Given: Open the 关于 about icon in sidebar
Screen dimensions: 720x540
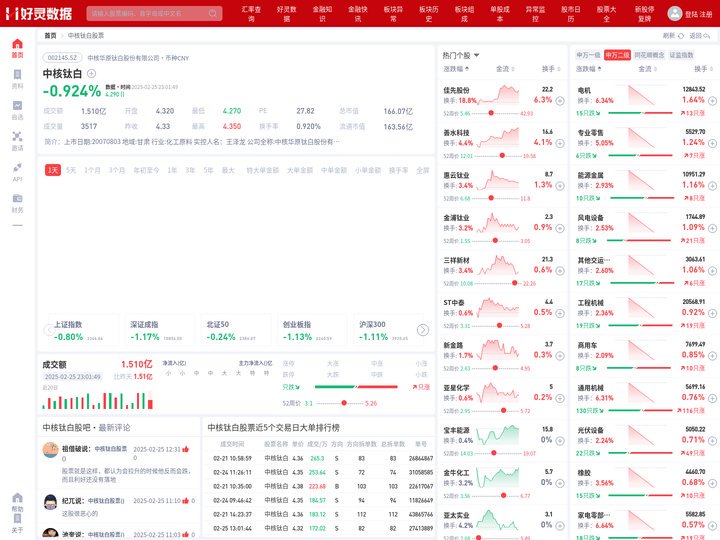Looking at the screenshot, I should point(17,523).
